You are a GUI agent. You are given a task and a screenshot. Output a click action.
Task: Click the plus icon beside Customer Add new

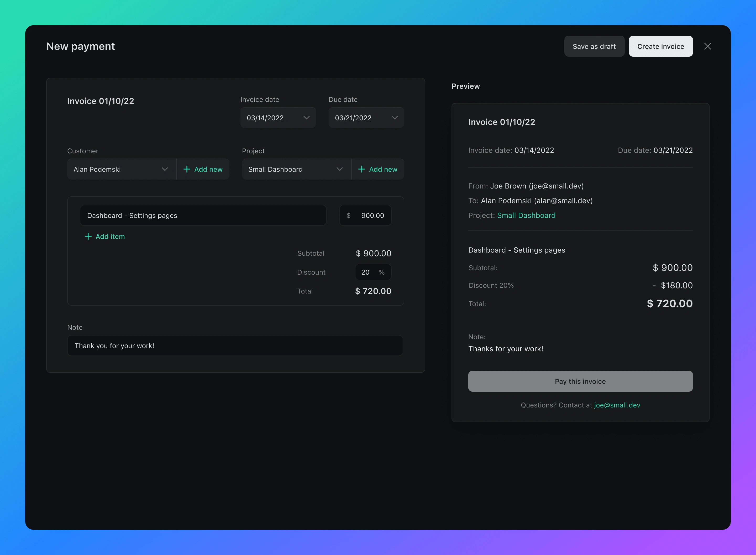tap(187, 169)
